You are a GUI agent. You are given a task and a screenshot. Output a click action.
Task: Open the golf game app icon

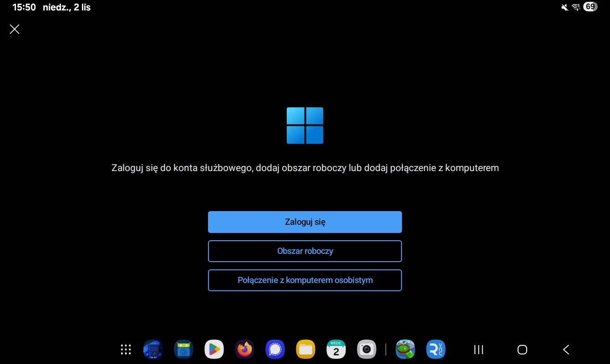405,349
